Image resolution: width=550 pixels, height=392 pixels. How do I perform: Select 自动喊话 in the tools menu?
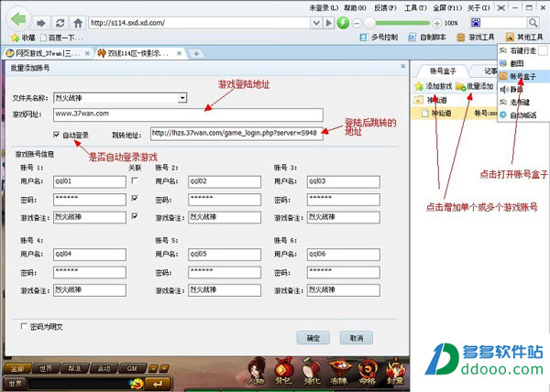(523, 114)
